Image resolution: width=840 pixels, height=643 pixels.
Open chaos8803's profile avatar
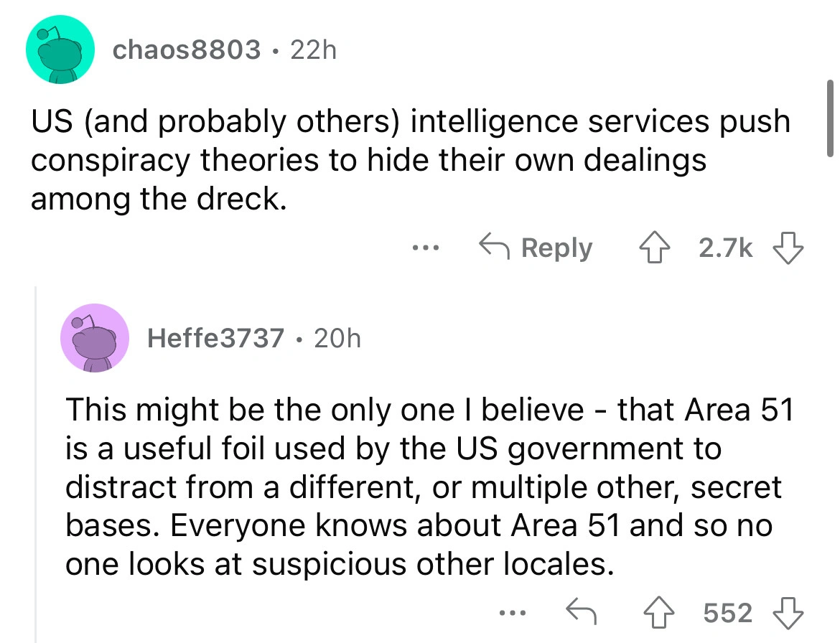click(x=60, y=50)
